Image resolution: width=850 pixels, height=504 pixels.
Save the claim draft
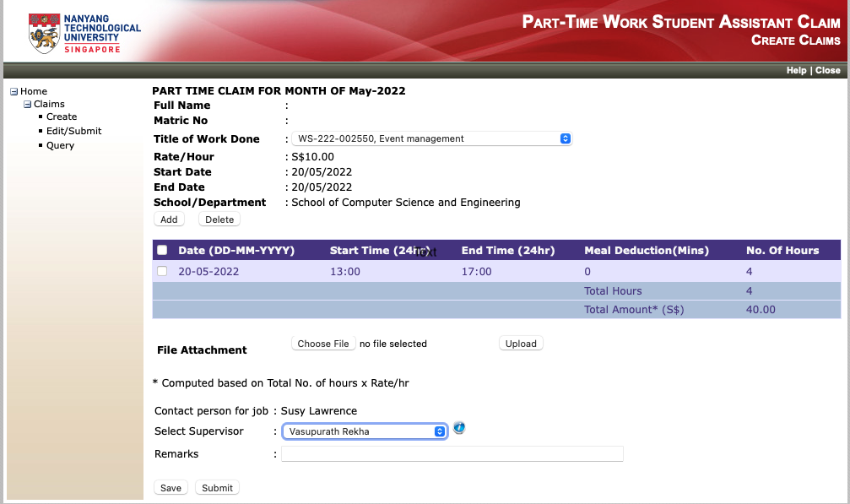click(x=171, y=488)
